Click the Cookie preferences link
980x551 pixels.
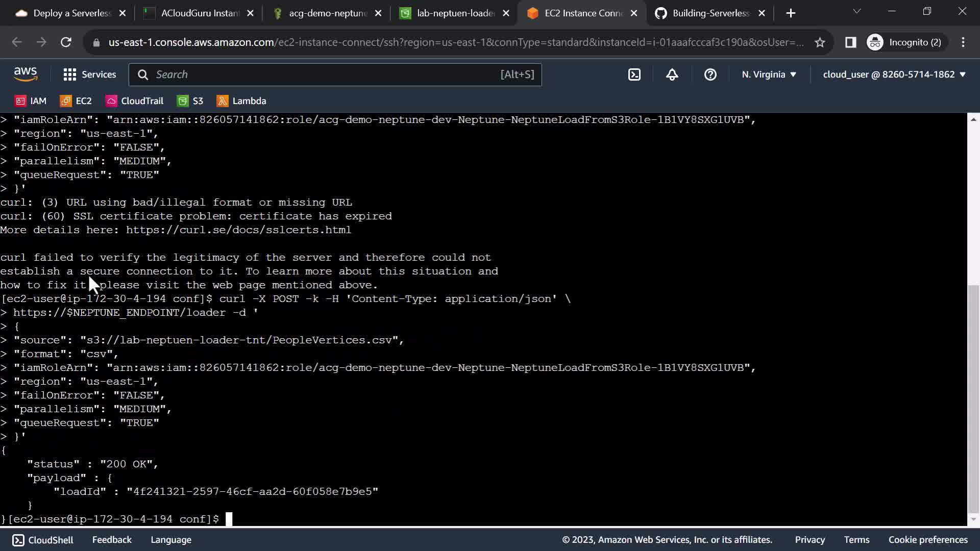click(927, 540)
